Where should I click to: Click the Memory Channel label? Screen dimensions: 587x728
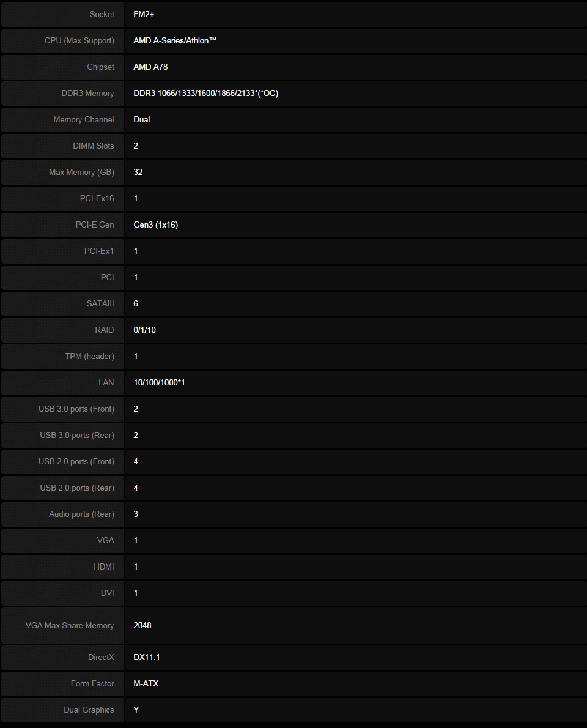(x=83, y=120)
